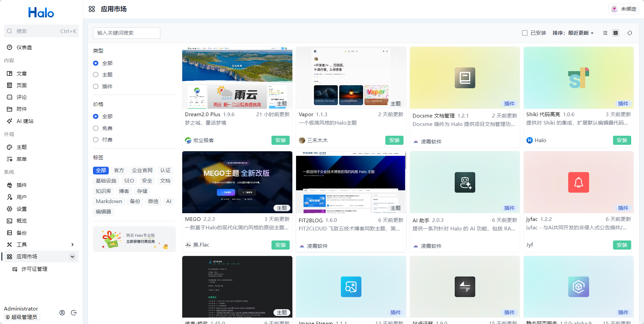The height and width of the screenshot is (324, 644).
Task: Select 付费 price radio button
Action: pos(96,140)
